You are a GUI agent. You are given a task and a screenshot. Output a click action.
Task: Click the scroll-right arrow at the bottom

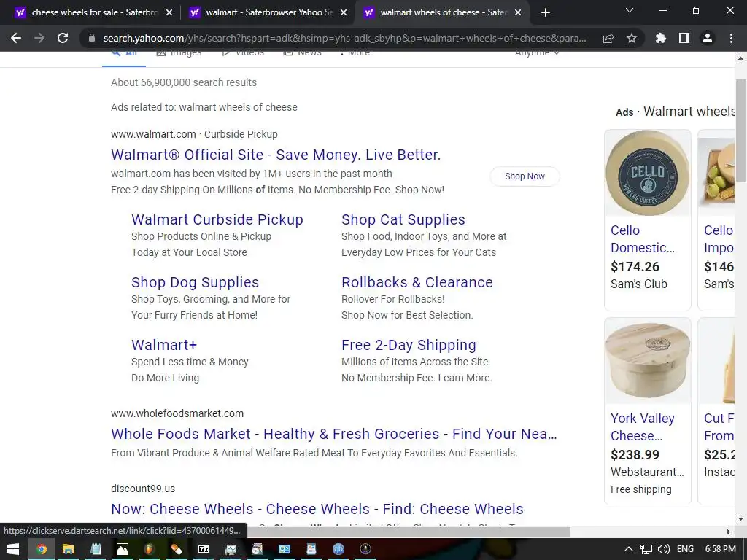[x=728, y=532]
